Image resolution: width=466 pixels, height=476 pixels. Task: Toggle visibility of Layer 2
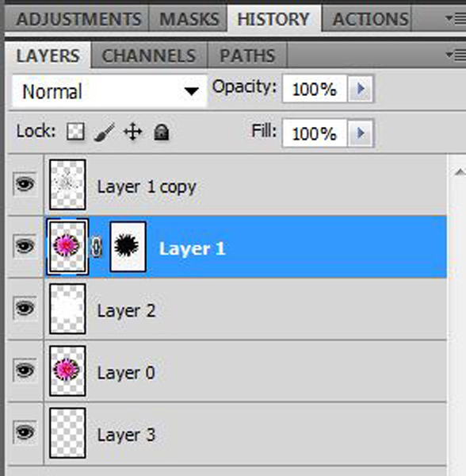click(25, 308)
